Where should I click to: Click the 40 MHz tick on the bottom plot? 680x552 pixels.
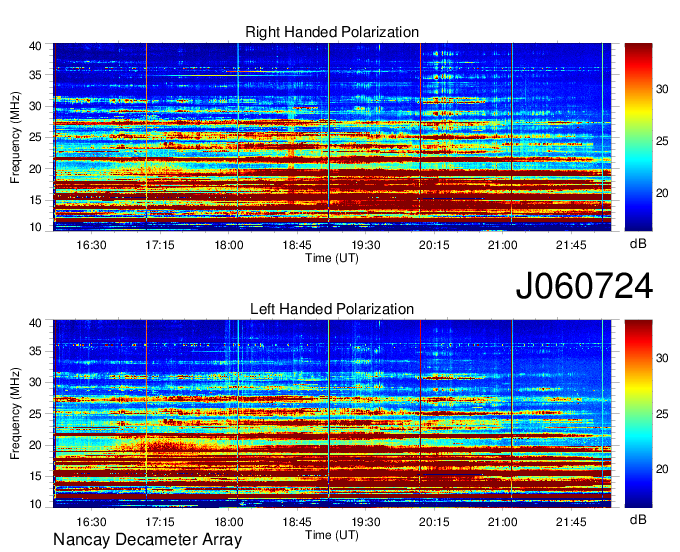point(36,323)
